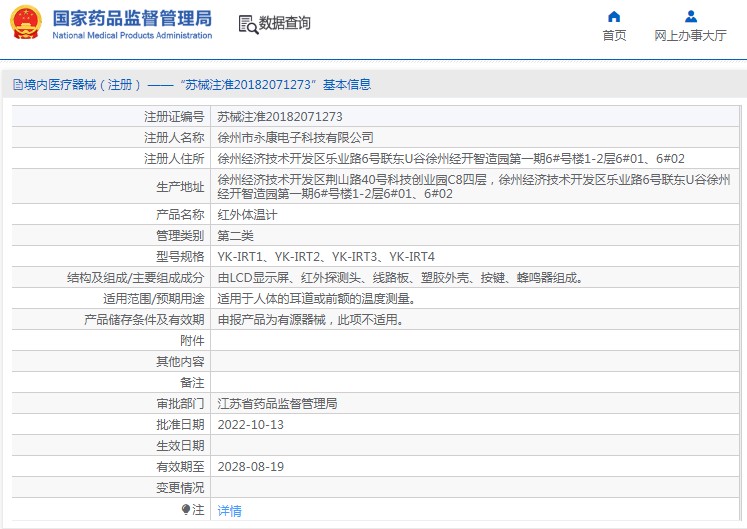Click the 数据查询 label
The width and height of the screenshot is (747, 529).
(x=284, y=23)
